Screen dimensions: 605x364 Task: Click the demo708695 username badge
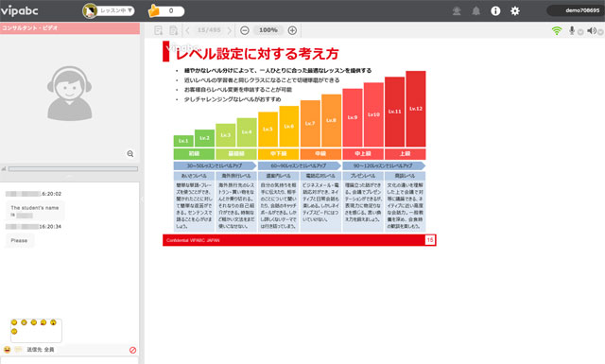(576, 10)
